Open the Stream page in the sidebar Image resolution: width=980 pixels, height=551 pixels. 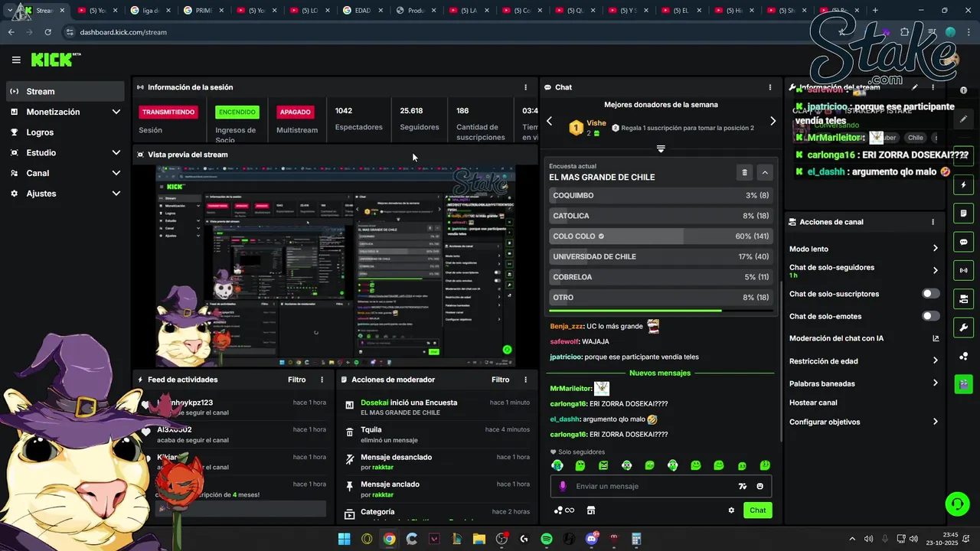pos(65,91)
